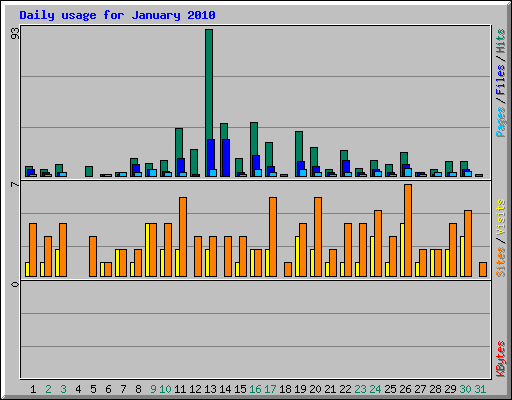Click the x-axis day label 15
Viewport: 512px width, 400px height.
pyautogui.click(x=240, y=389)
